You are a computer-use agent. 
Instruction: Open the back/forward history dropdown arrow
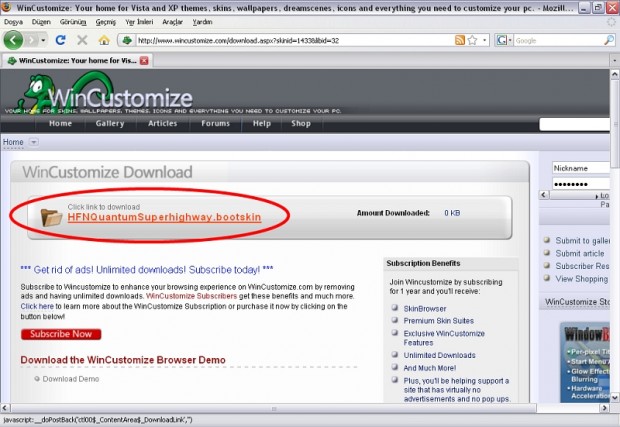pos(43,40)
